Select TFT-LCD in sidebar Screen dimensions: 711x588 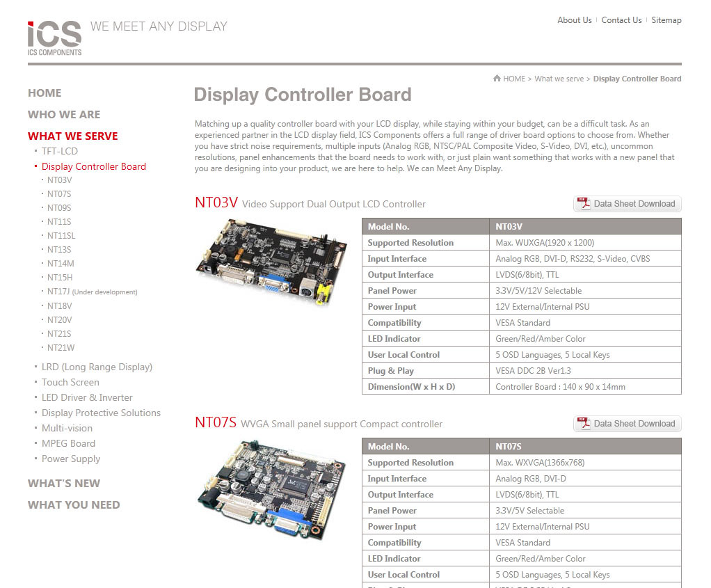tap(59, 151)
